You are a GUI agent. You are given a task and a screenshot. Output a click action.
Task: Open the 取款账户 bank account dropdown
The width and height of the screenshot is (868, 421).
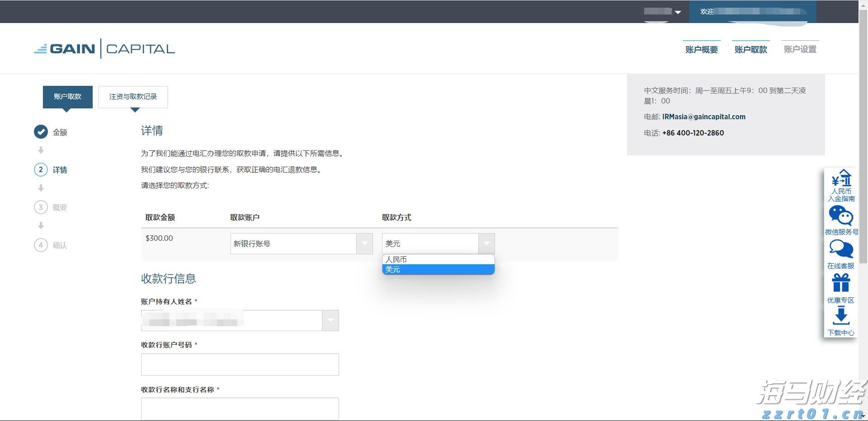364,243
